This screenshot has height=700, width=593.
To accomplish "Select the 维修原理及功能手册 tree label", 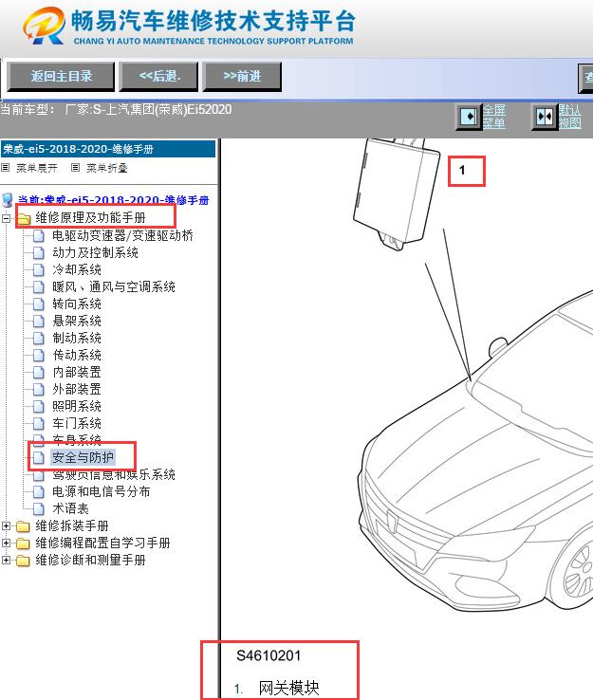I will pyautogui.click(x=91, y=217).
